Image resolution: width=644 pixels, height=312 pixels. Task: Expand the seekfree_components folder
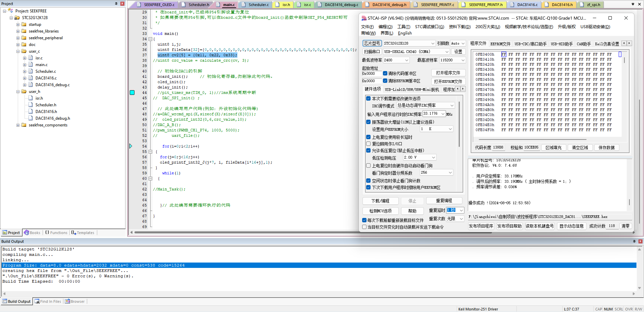point(18,125)
